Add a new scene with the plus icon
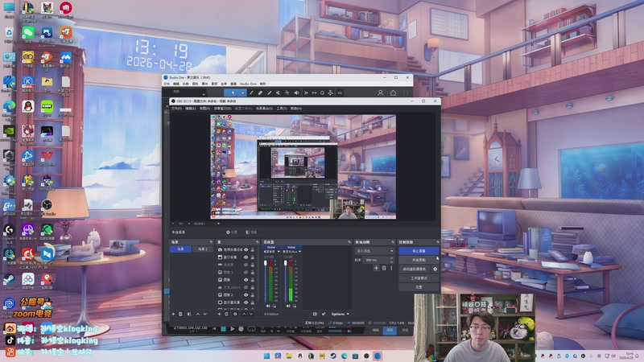This screenshot has height=362, width=644. click(x=173, y=314)
